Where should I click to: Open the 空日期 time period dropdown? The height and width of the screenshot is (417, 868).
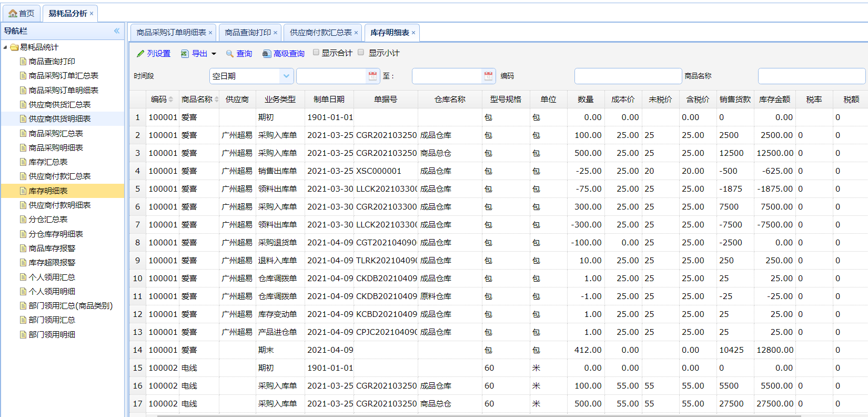click(x=286, y=76)
